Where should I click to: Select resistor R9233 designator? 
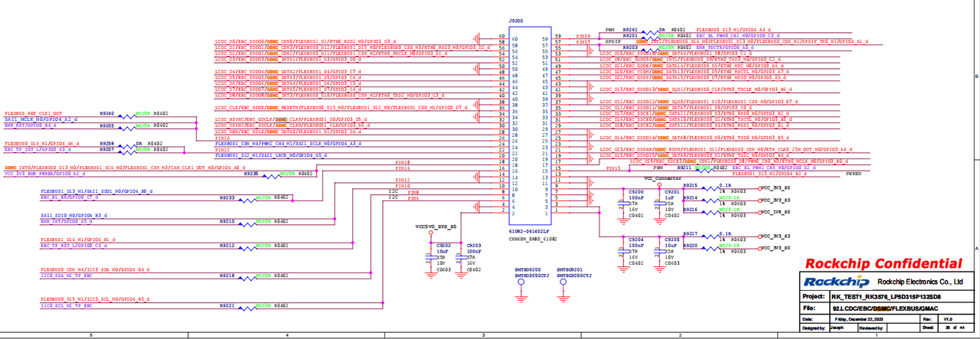click(x=226, y=197)
